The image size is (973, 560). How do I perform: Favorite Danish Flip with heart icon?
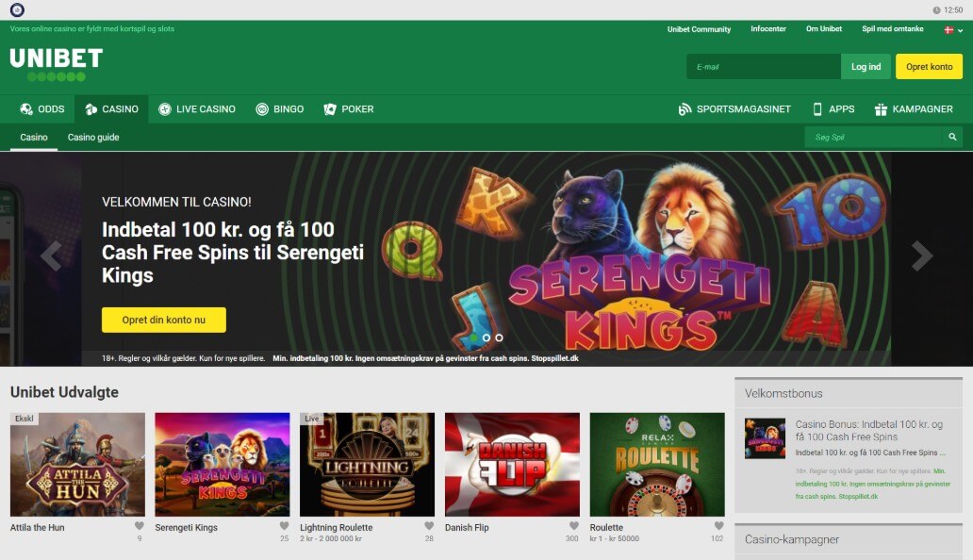click(x=574, y=526)
